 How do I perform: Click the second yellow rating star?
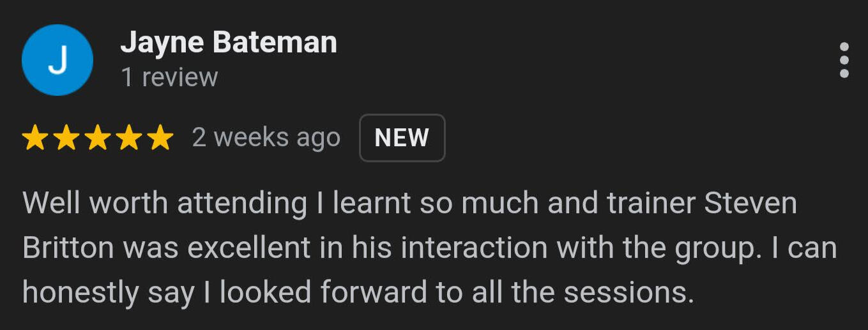click(66, 138)
